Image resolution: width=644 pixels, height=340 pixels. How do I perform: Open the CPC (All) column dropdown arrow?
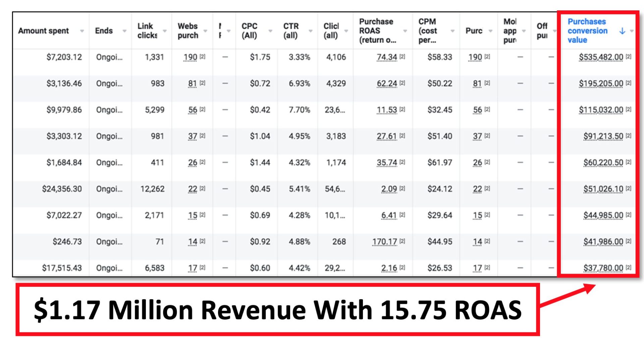270,31
